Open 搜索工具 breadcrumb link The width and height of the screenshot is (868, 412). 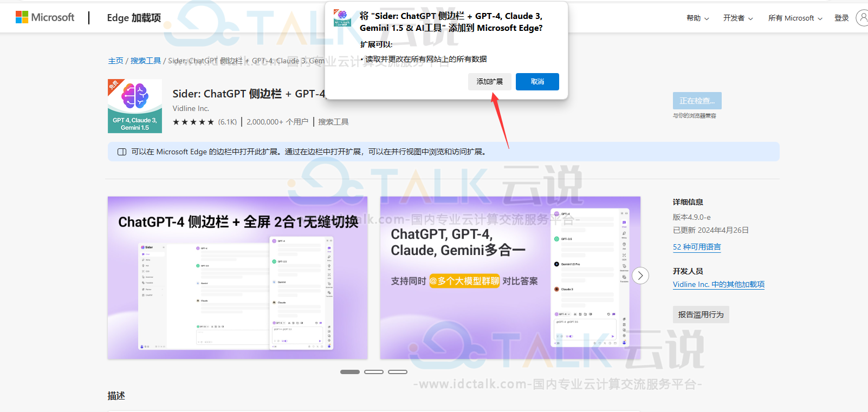[146, 61]
